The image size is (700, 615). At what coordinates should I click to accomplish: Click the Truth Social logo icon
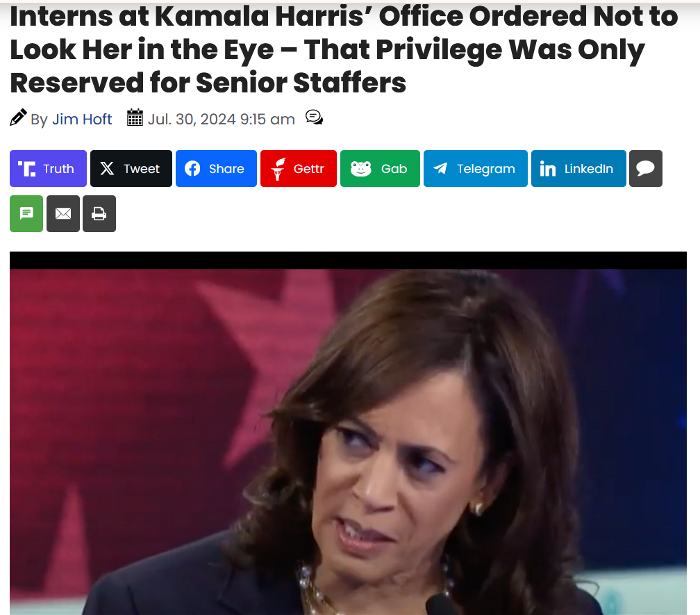point(27,169)
